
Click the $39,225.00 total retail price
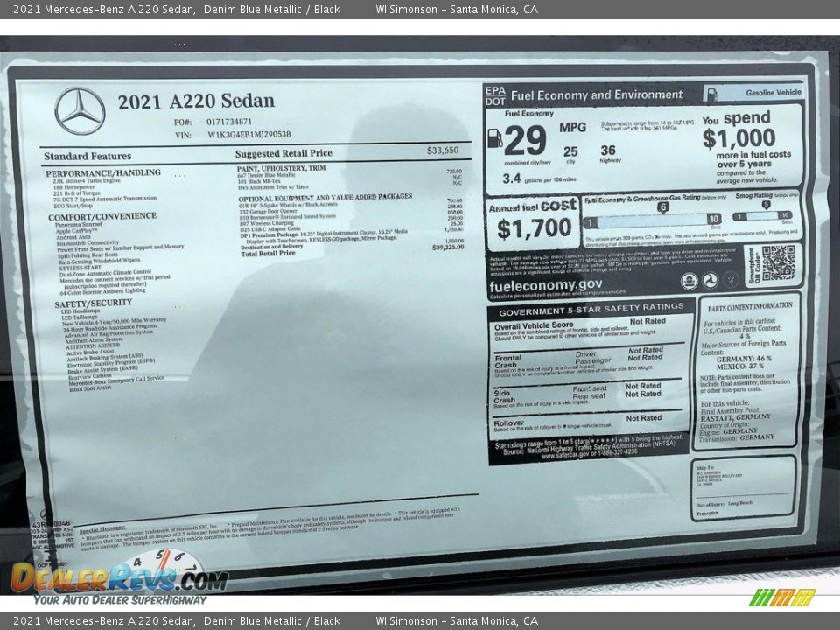[448, 248]
